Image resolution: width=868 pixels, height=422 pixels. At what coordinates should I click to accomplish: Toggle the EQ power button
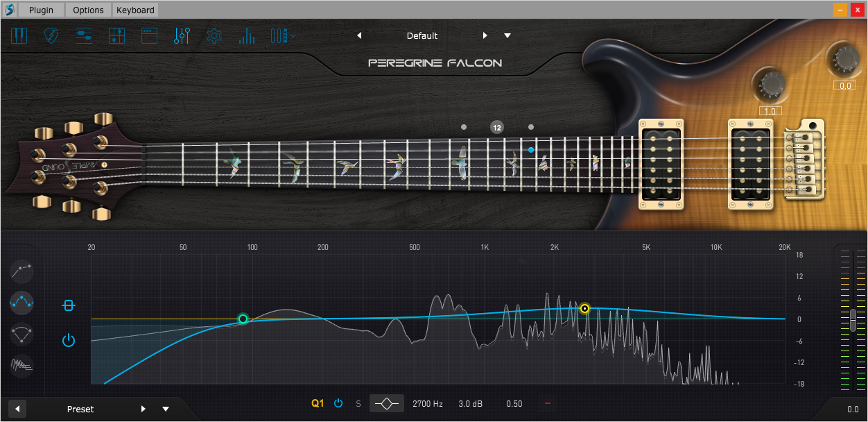tap(68, 340)
